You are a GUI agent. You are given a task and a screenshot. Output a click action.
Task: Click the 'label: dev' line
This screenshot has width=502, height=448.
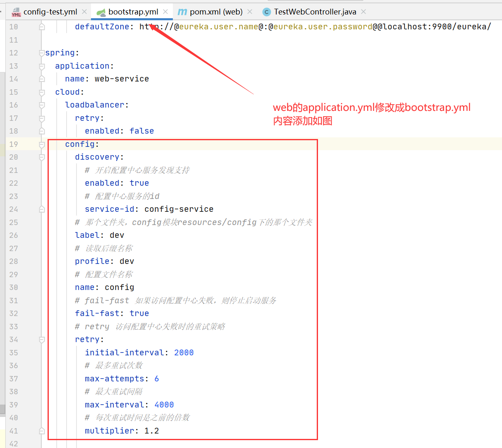(x=99, y=235)
